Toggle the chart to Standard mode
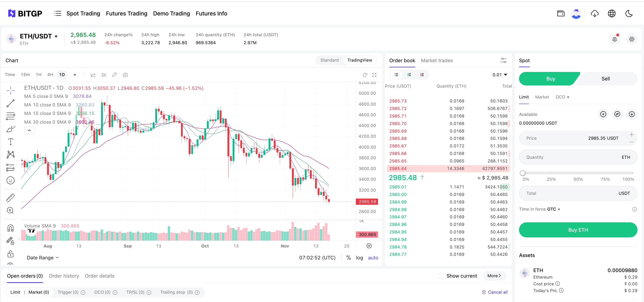 [x=329, y=60]
